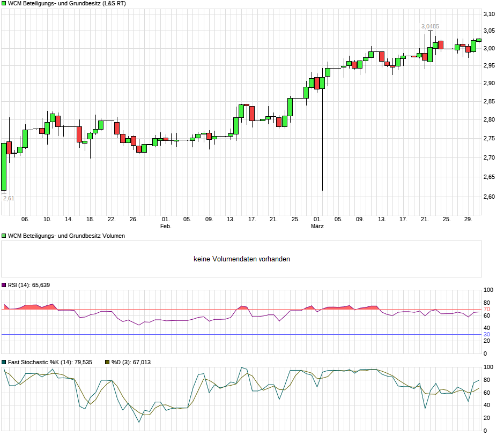Screen dimensions: 504x436
Task: Select the Feb. axis label
Action: click(165, 225)
